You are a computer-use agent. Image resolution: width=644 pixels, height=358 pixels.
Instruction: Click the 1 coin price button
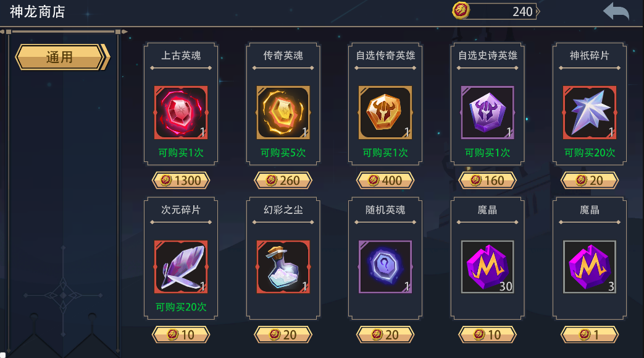click(x=590, y=335)
